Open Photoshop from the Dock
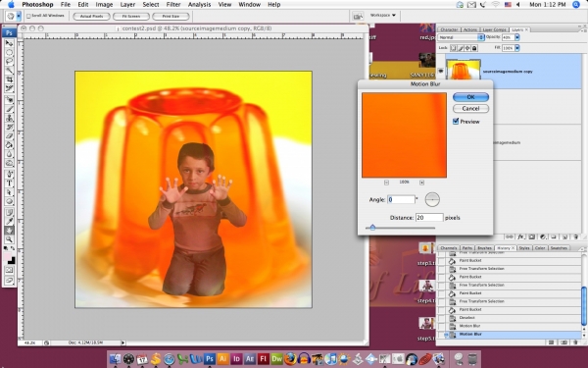The height and width of the screenshot is (368, 588). pyautogui.click(x=210, y=358)
